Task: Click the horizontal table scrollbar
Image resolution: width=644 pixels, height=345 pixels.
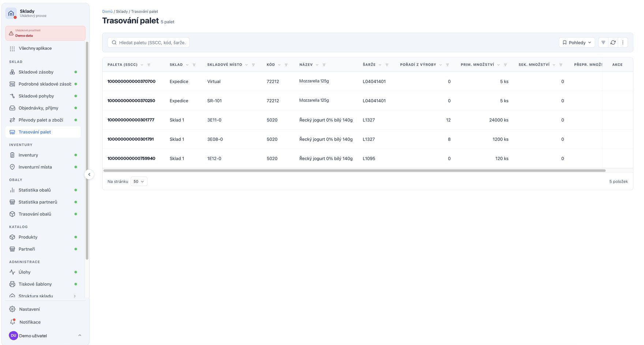Action: 354,171
